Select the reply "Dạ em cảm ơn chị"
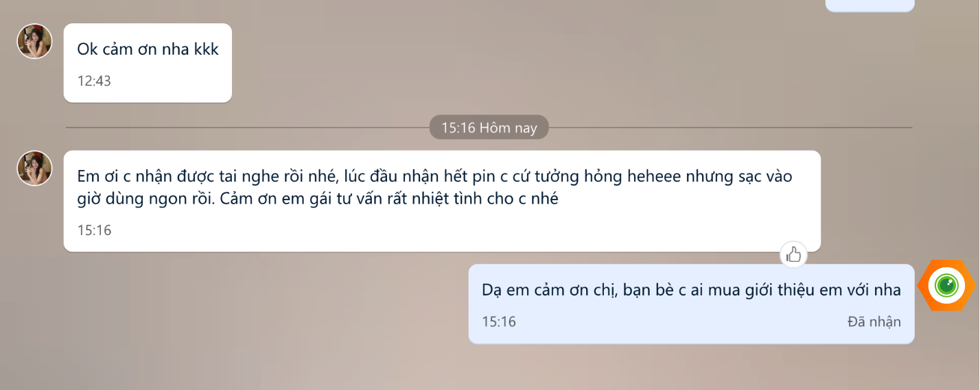 click(691, 304)
